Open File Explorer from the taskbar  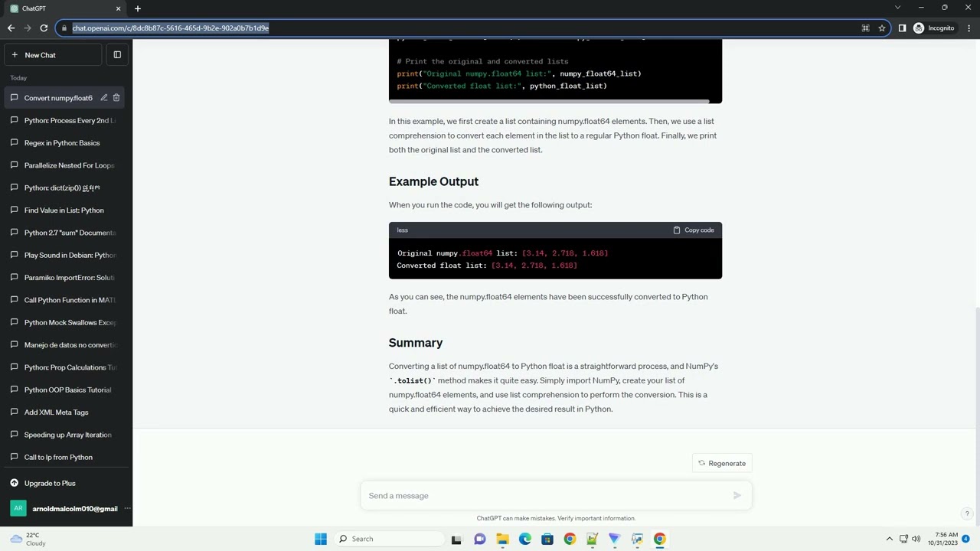point(502,539)
